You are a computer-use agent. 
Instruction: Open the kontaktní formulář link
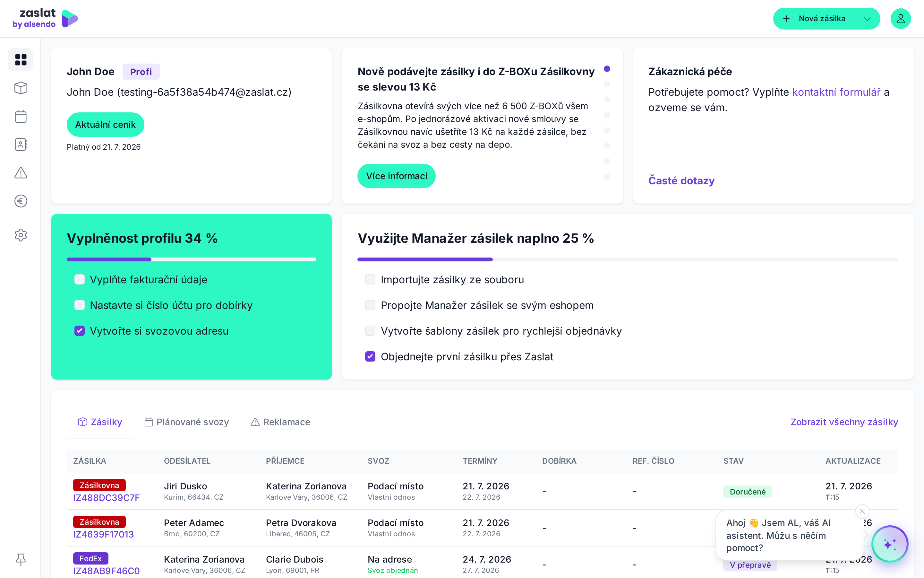coord(836,92)
